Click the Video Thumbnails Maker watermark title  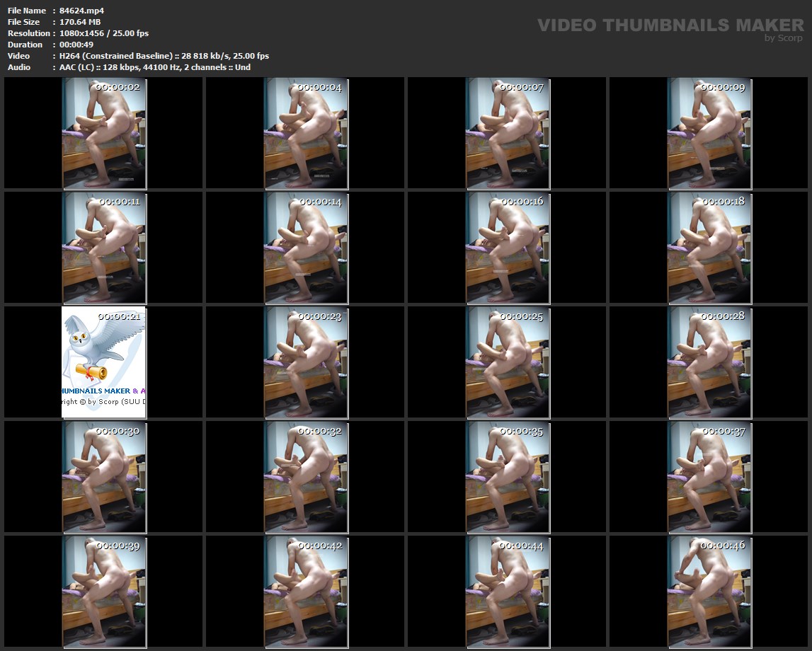(x=670, y=25)
